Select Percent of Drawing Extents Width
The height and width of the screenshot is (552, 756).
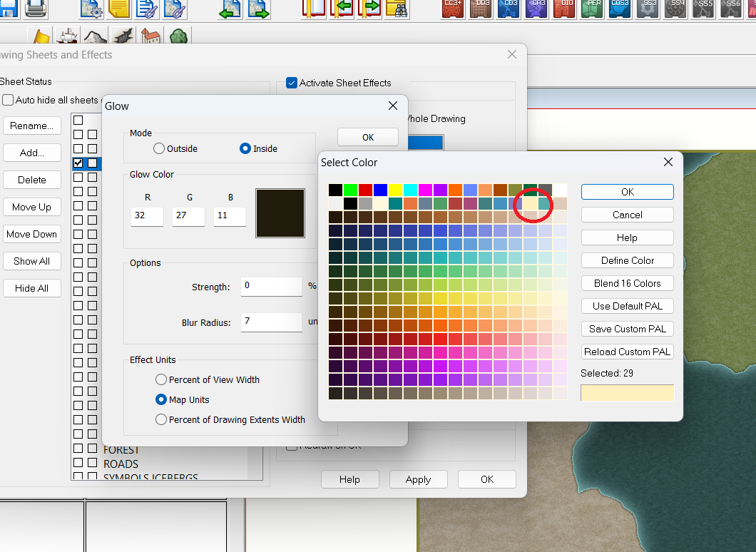pos(161,419)
